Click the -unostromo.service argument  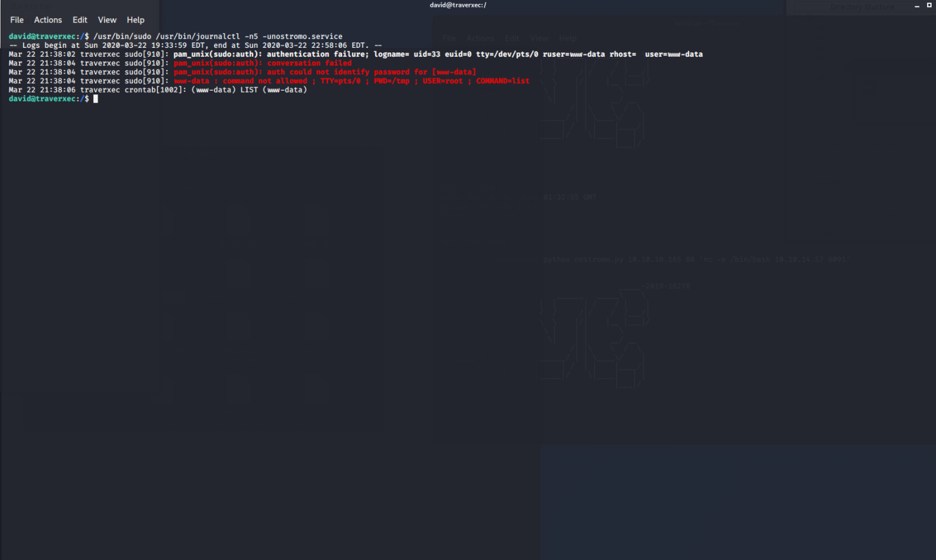(x=302, y=37)
